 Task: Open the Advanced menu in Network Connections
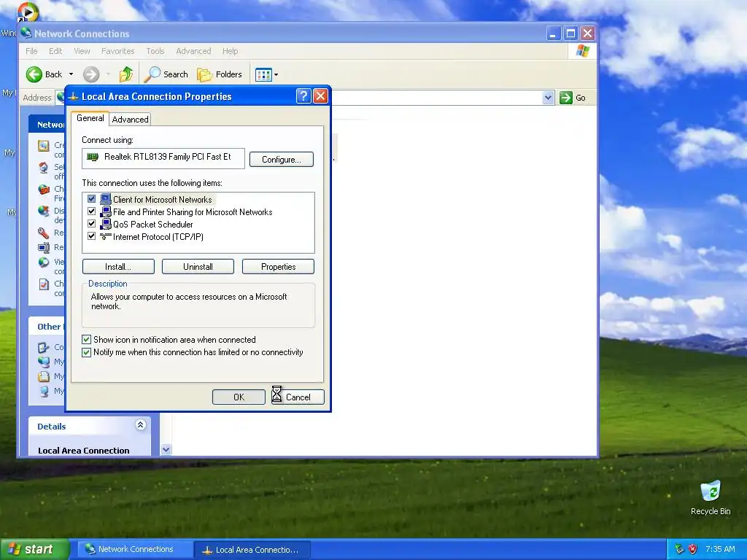click(193, 51)
